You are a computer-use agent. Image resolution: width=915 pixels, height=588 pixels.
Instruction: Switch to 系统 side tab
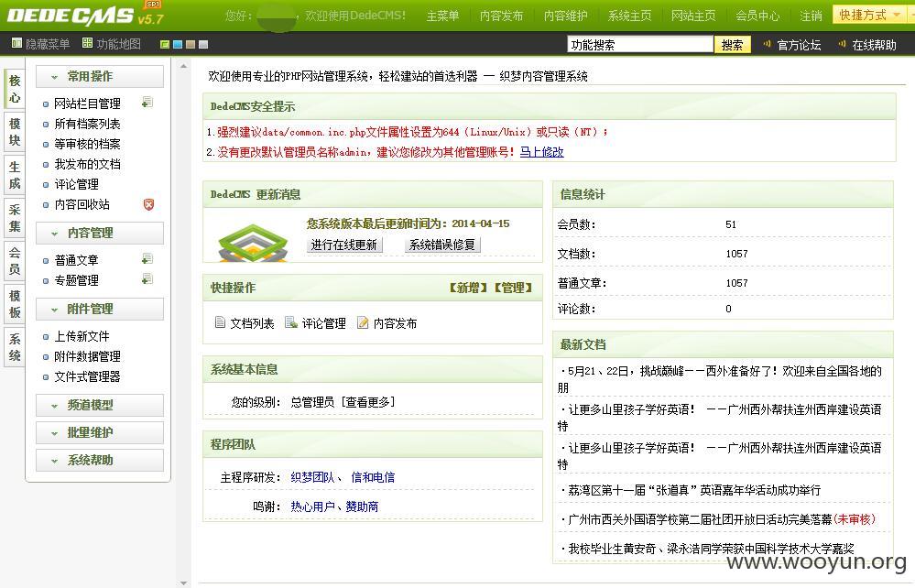pyautogui.click(x=14, y=348)
